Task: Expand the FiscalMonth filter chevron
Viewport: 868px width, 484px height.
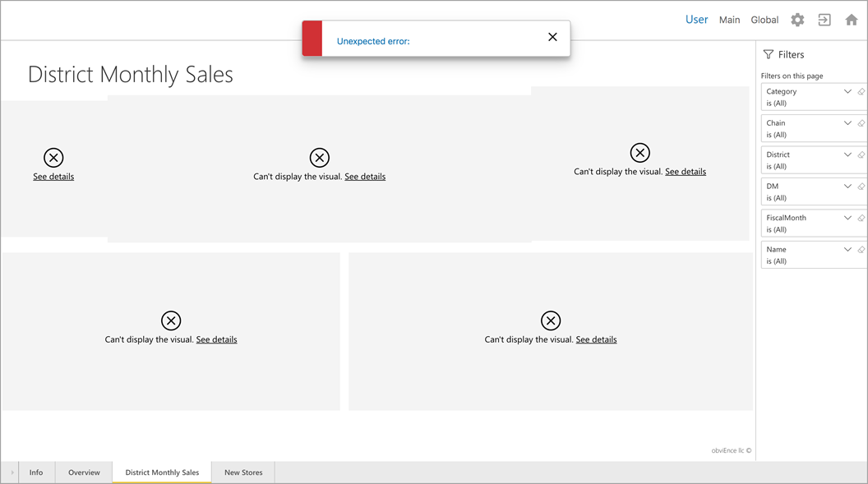Action: pyautogui.click(x=847, y=218)
